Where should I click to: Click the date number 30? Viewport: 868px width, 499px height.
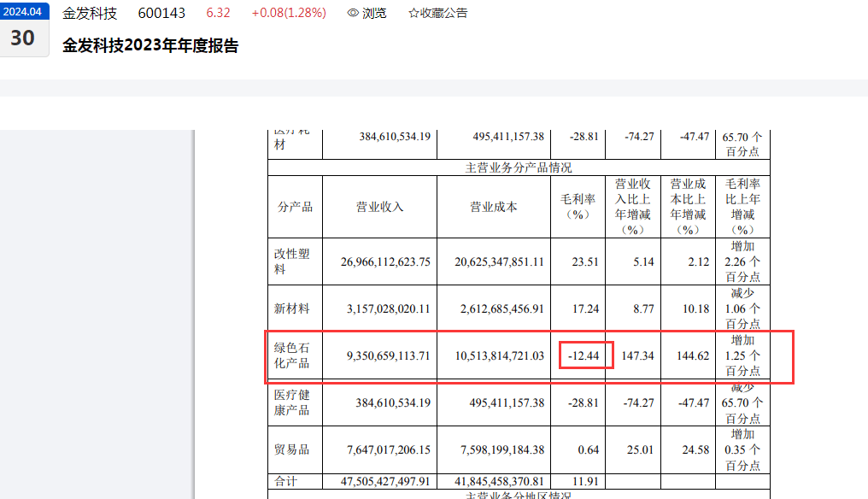23,38
